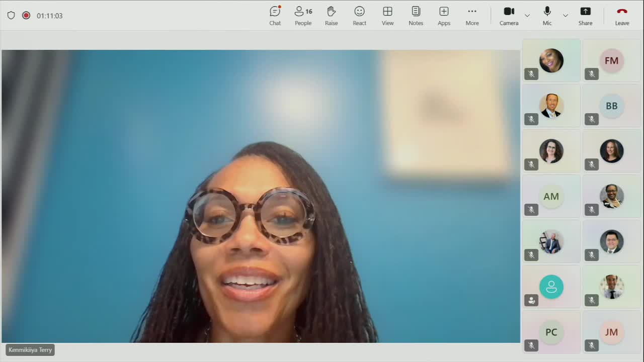This screenshot has width=644, height=362.
Task: Open the Chat panel
Action: [x=275, y=16]
